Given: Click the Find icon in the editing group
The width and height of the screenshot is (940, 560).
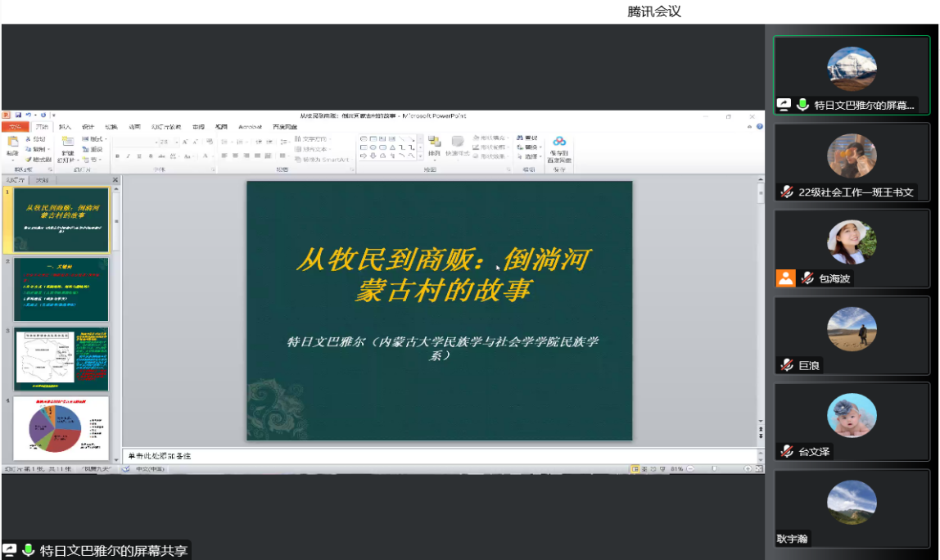Looking at the screenshot, I should pyautogui.click(x=526, y=138).
